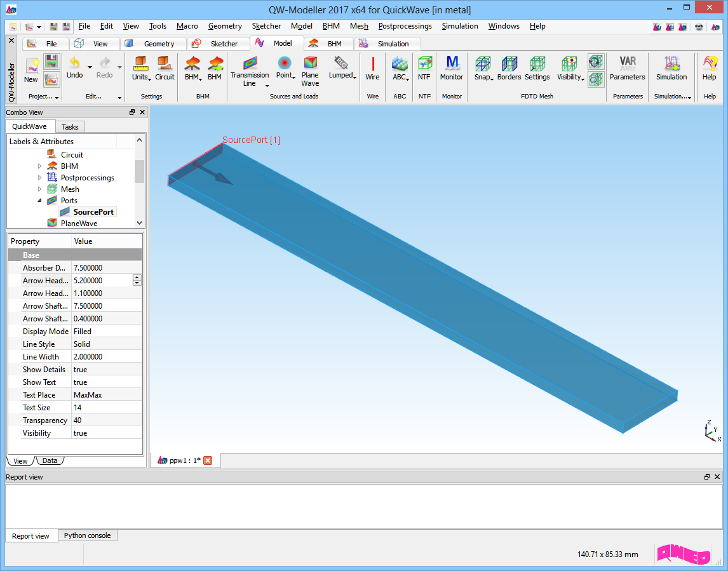Expand the Postprocessings tree node

(39, 177)
